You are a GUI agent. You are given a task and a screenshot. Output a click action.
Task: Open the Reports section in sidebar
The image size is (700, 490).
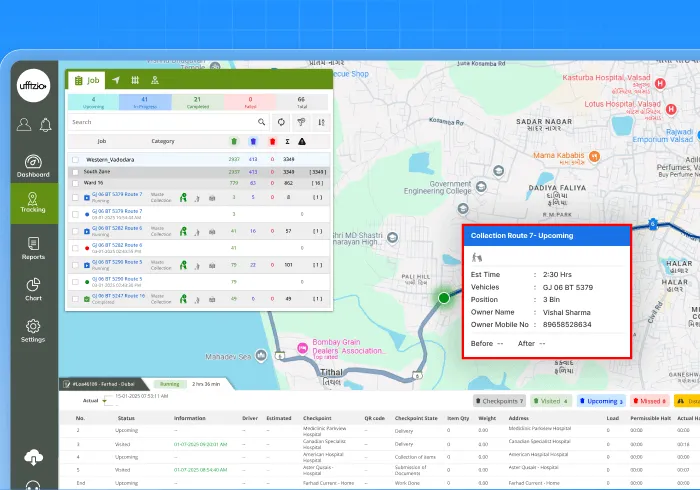tap(32, 248)
